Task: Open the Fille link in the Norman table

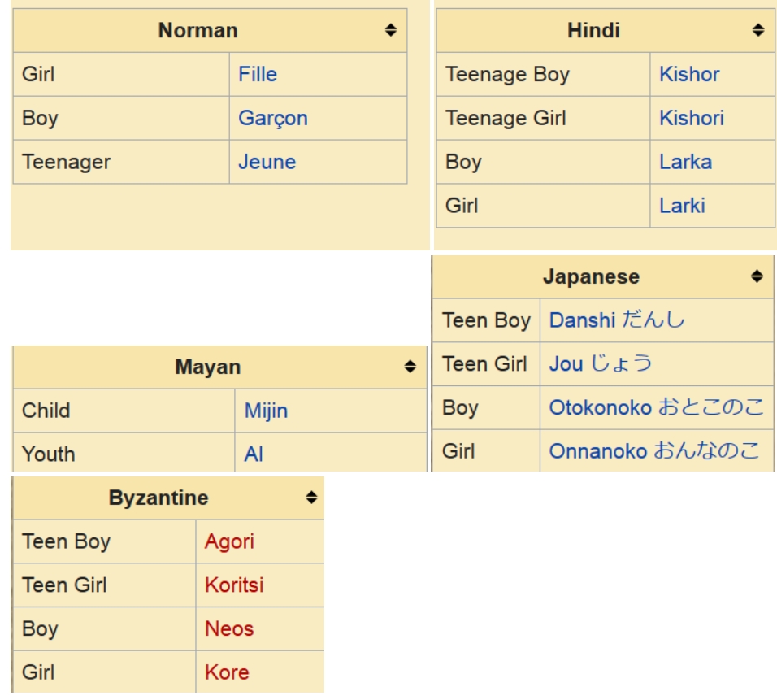Action: [x=257, y=74]
